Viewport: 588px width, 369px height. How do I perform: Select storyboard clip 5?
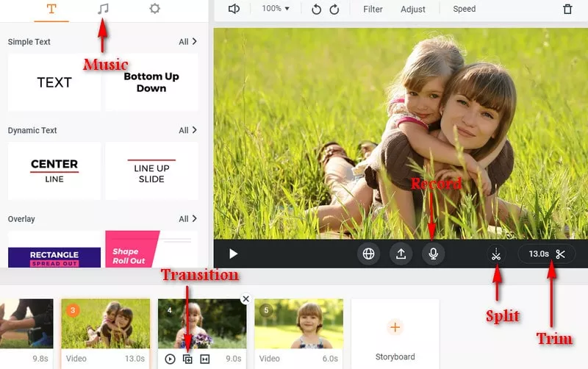(298, 334)
